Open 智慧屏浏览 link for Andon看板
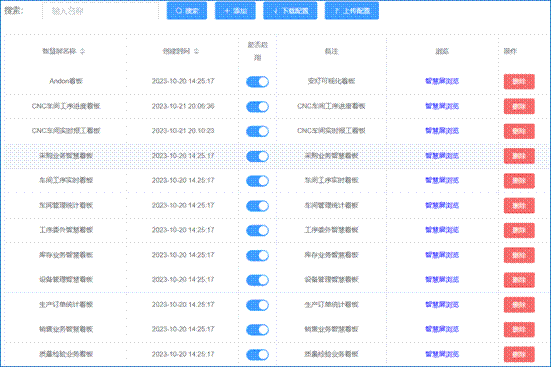 442,81
